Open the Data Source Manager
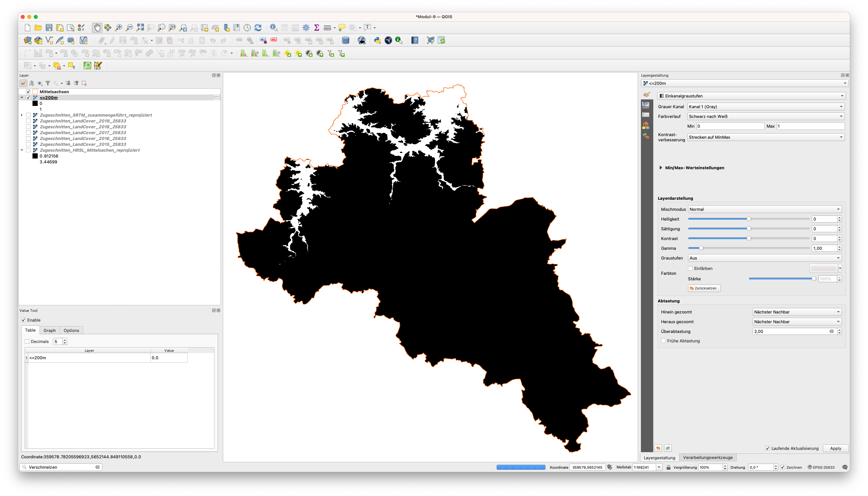 [x=28, y=40]
